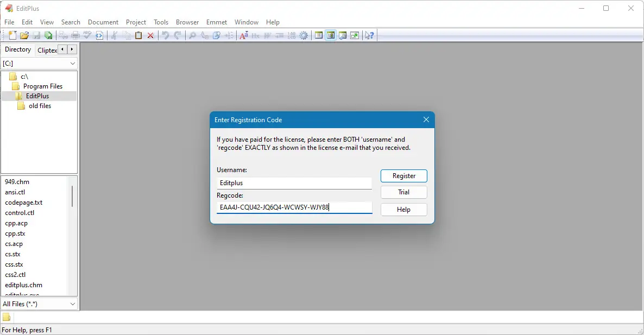
Task: Open a file using the Open icon
Action: pyautogui.click(x=24, y=35)
